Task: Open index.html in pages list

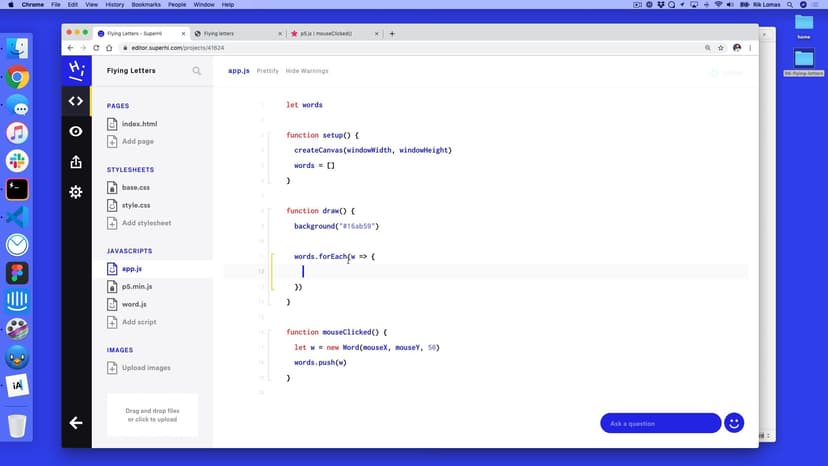Action: [139, 124]
